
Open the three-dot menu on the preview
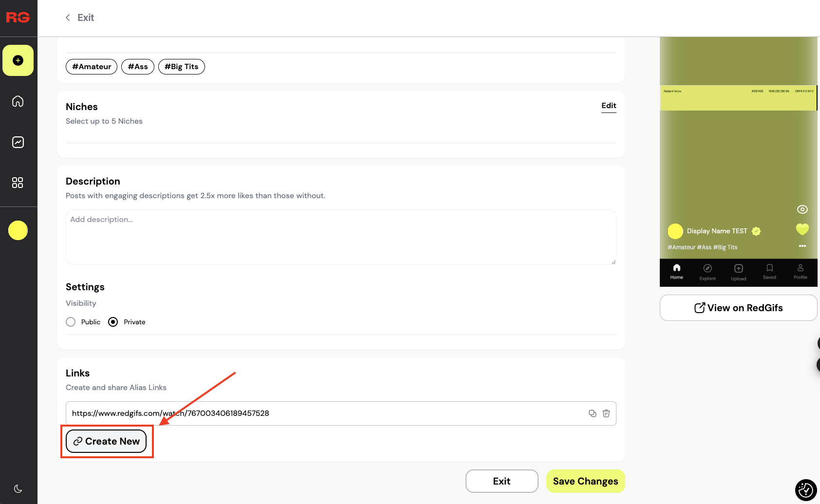point(802,246)
